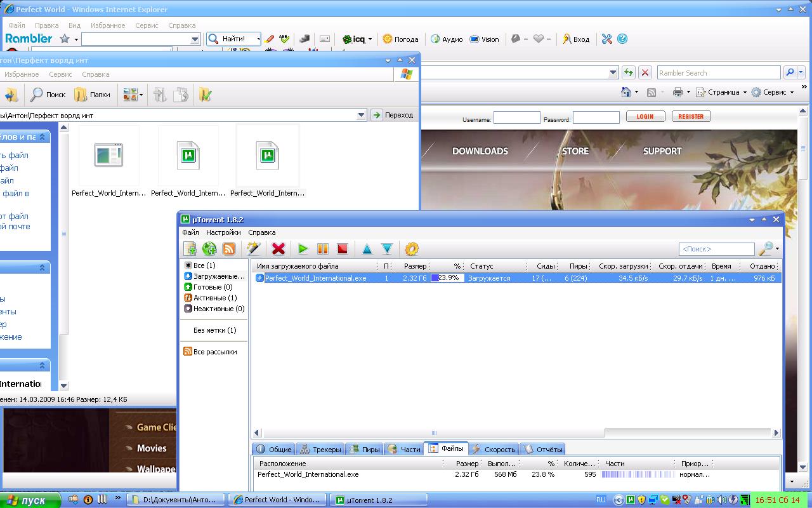This screenshot has width=812, height=508.
Task: Switch to Общие tab
Action: (274, 449)
